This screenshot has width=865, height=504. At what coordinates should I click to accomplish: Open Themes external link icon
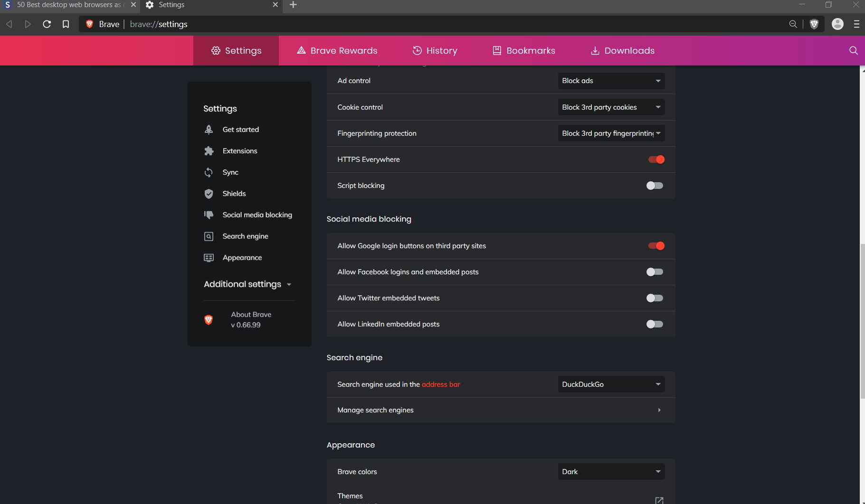coord(659,500)
